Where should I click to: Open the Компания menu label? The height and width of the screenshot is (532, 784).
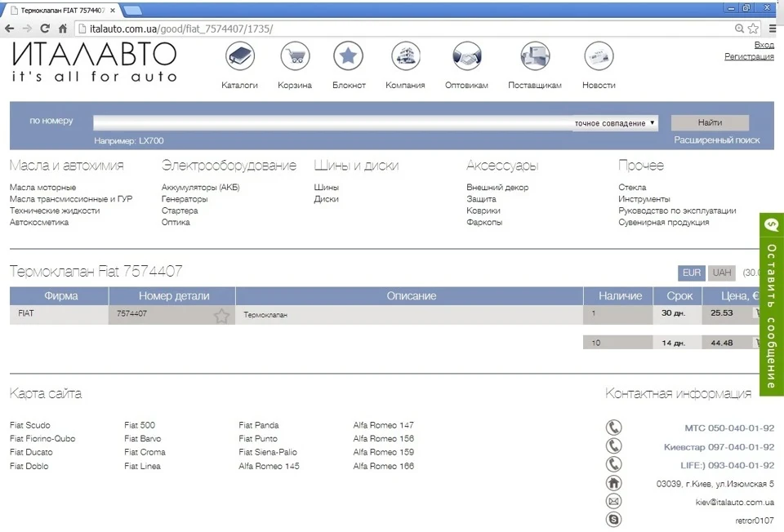(405, 85)
